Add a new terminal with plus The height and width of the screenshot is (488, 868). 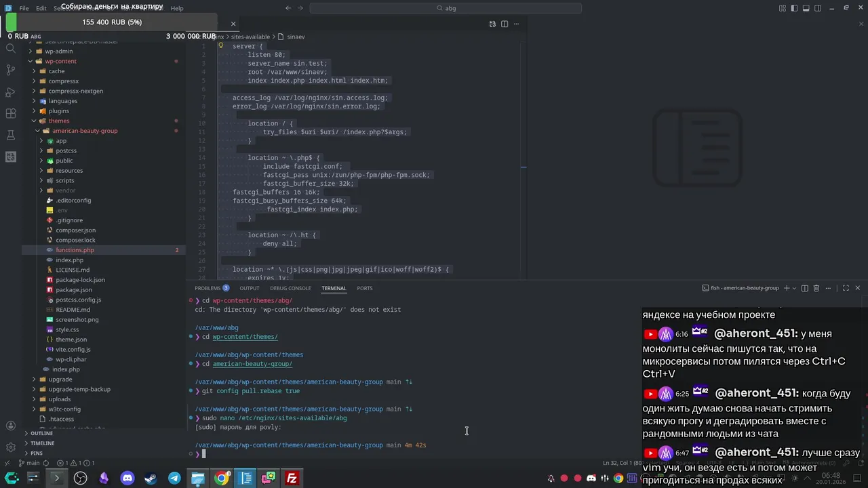coord(787,288)
